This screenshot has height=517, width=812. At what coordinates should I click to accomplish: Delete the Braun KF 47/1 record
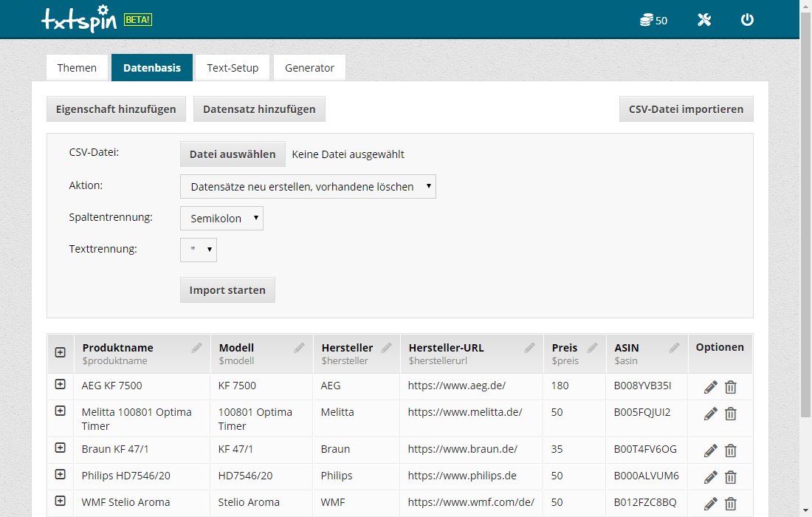[730, 451]
